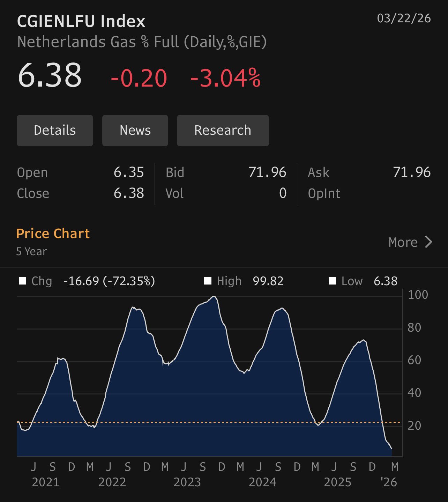
Task: Tap the 03/22/26 date label
Action: coord(404,18)
